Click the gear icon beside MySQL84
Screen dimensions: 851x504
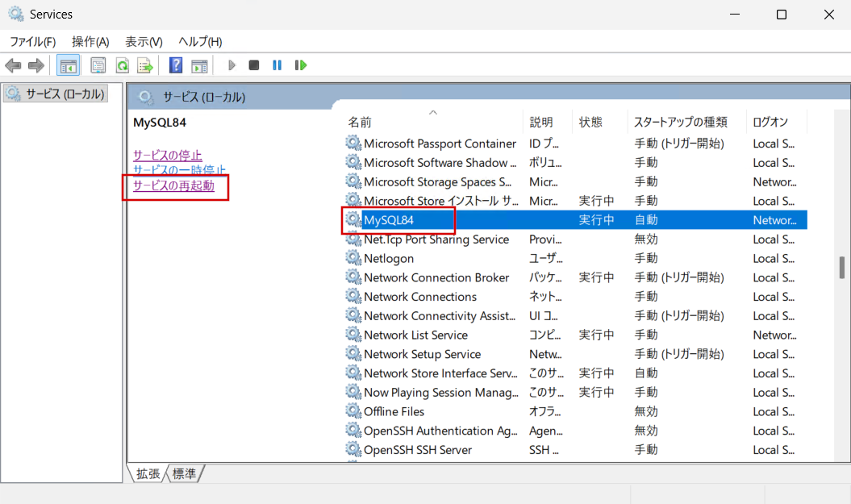click(353, 219)
